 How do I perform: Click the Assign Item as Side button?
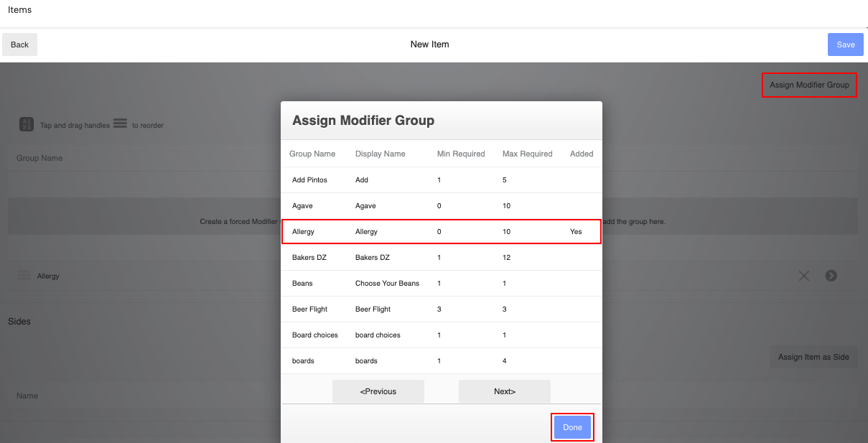point(813,357)
